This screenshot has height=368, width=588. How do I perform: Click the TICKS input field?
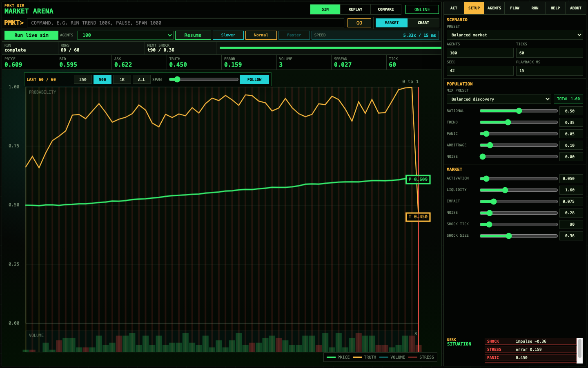coord(550,53)
